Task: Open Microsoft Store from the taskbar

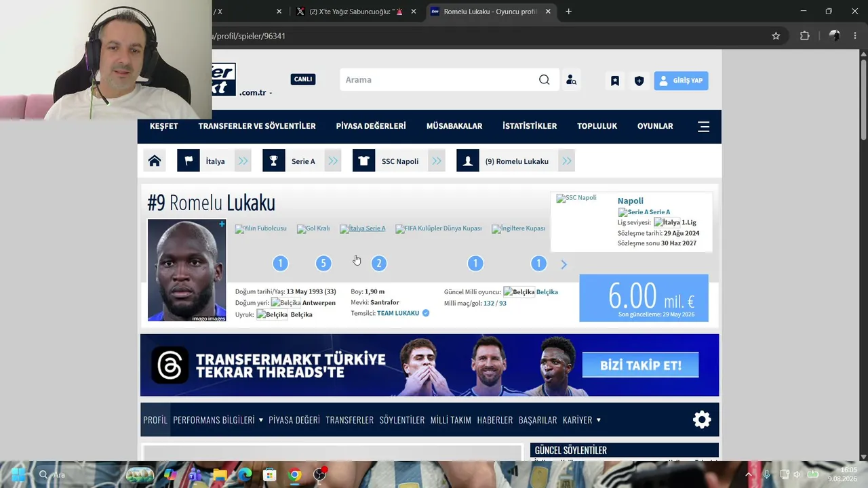Action: point(270,474)
